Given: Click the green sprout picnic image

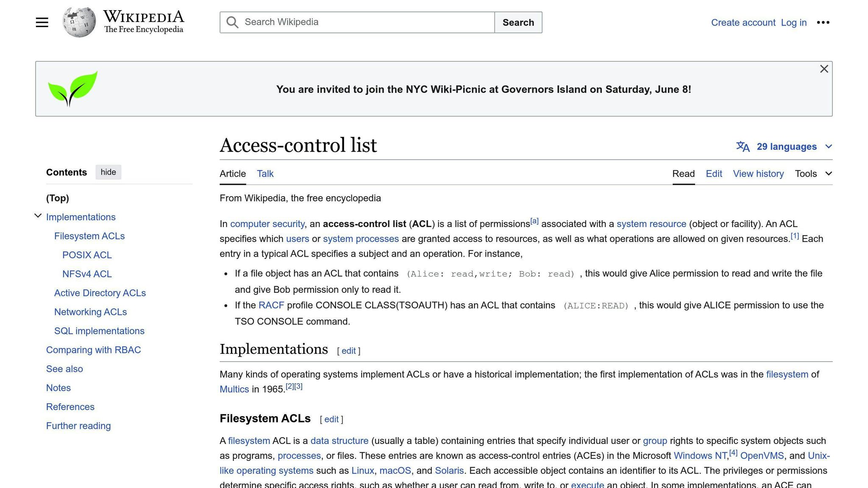Looking at the screenshot, I should pyautogui.click(x=72, y=88).
